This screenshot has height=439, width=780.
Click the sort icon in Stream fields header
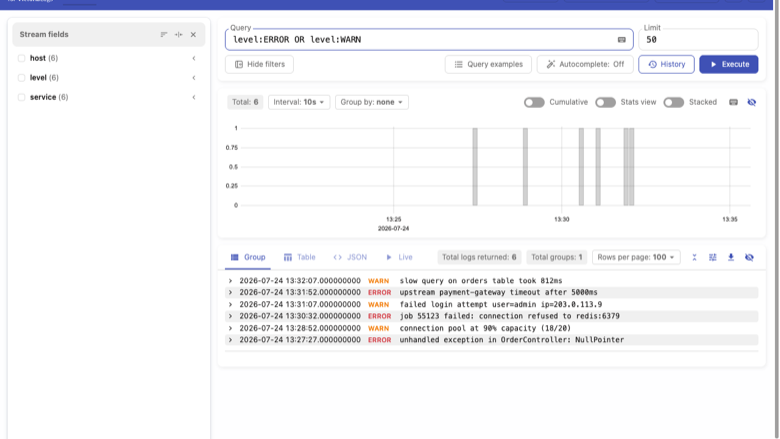click(x=164, y=34)
